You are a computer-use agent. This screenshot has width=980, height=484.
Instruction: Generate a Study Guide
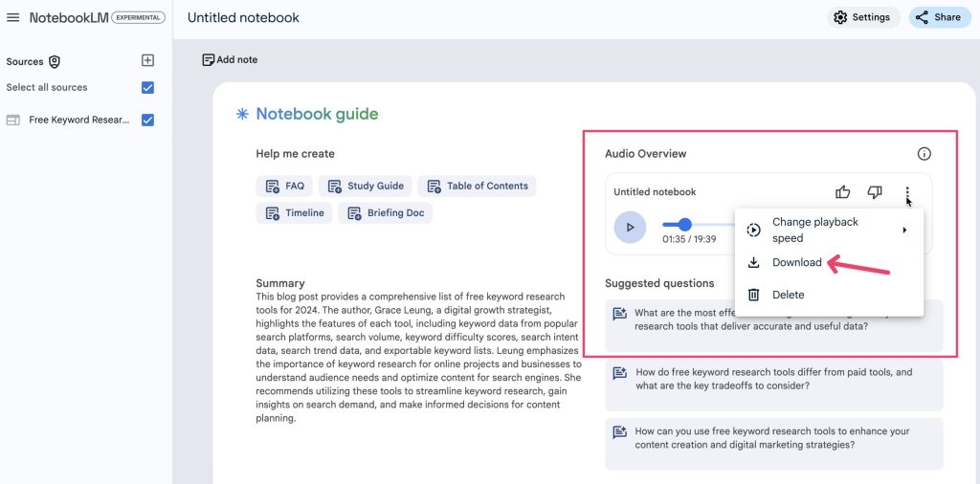click(x=365, y=186)
